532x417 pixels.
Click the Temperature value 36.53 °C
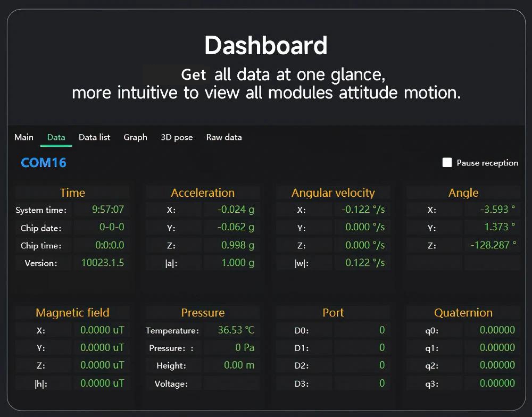(232, 330)
